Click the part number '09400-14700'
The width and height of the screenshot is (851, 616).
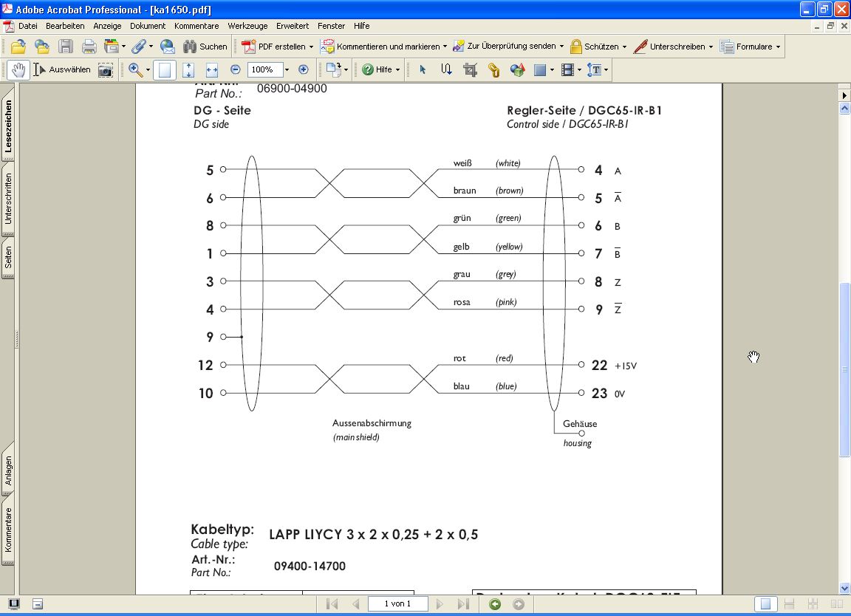(x=310, y=566)
